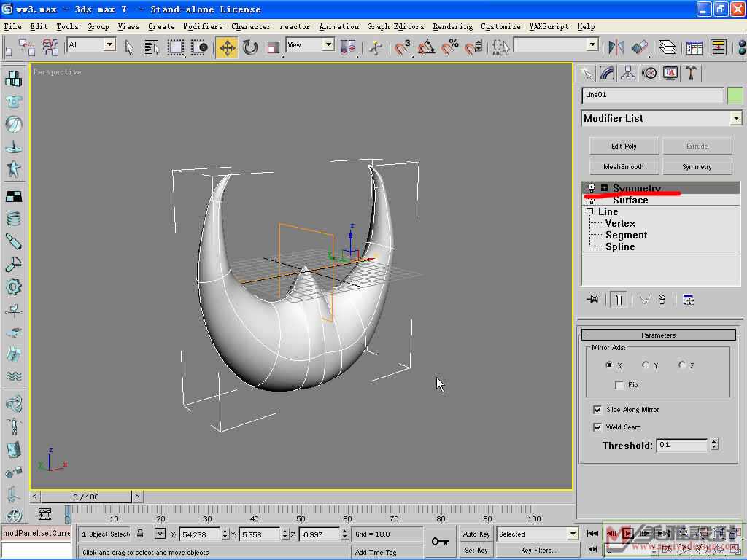
Task: Toggle Angle Snap
Action: tap(426, 47)
